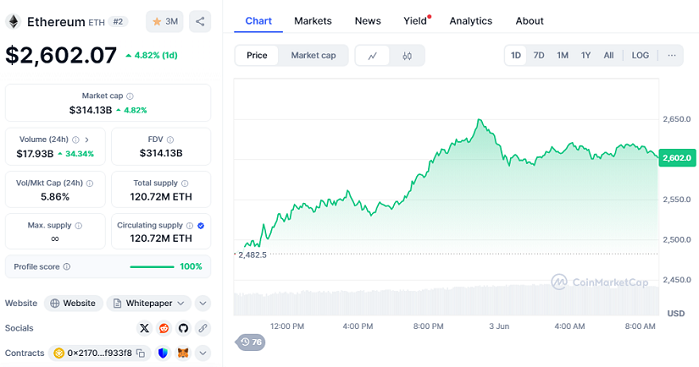Click the 2,602.0 current price label
The width and height of the screenshot is (699, 367).
(x=677, y=158)
